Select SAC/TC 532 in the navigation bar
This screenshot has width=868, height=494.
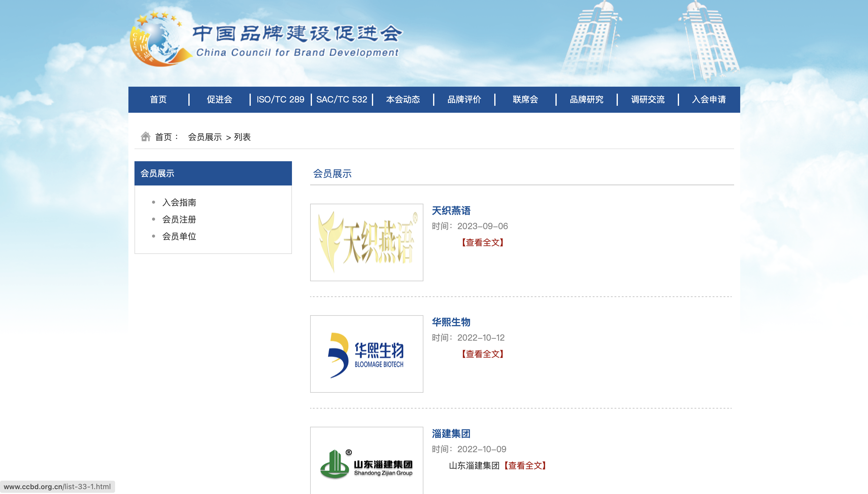pos(342,99)
